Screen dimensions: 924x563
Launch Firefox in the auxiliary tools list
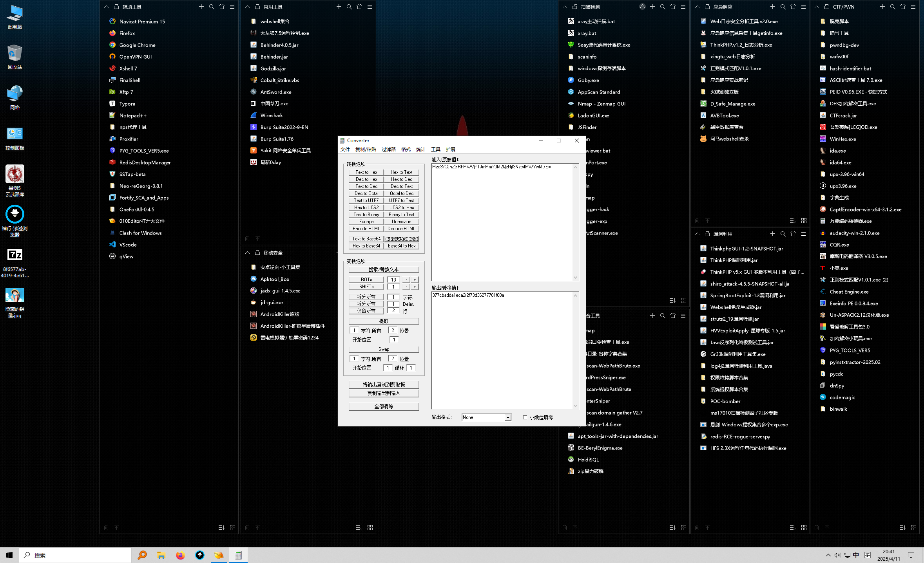(x=127, y=33)
